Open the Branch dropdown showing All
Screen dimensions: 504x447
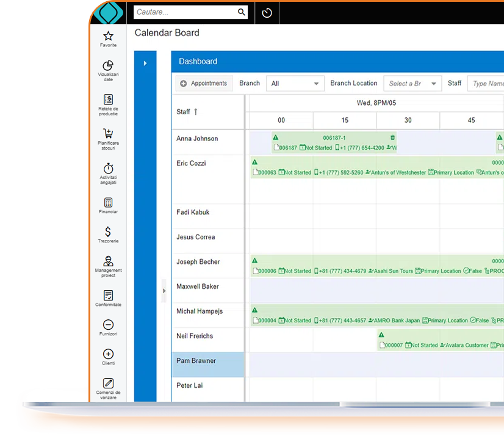pos(295,84)
